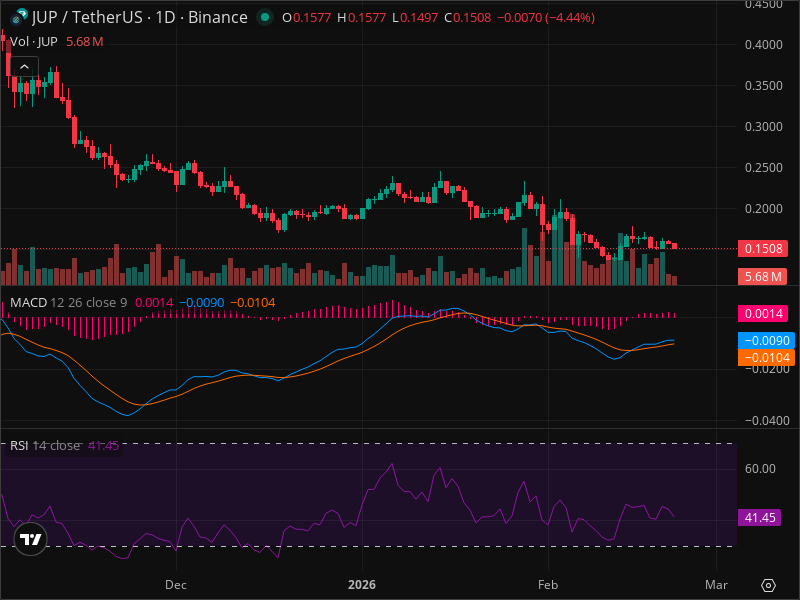This screenshot has width=800, height=600.
Task: Click the 0.2500 price scale label
Action: coord(764,168)
